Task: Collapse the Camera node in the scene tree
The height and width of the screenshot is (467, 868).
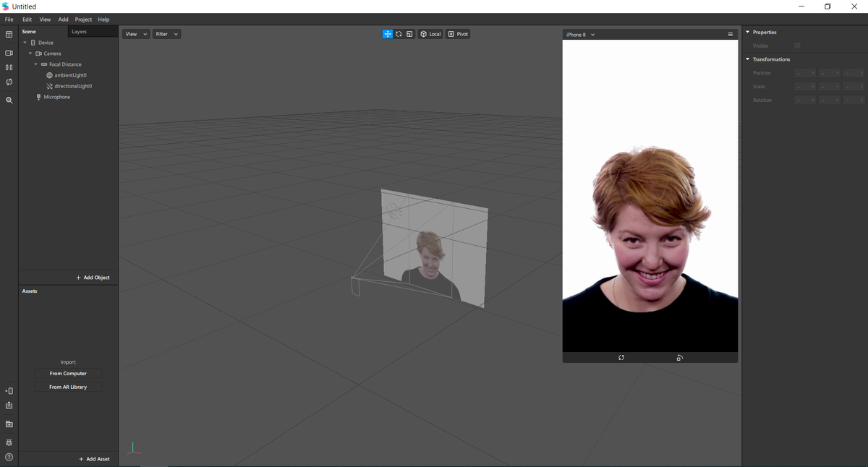Action: click(x=30, y=53)
